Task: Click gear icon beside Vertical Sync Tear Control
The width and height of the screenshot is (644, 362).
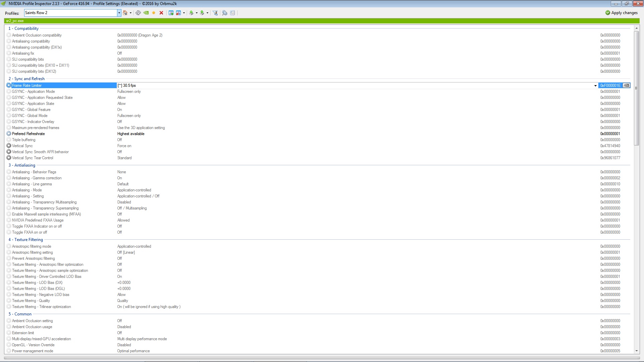Action: pos(9,158)
